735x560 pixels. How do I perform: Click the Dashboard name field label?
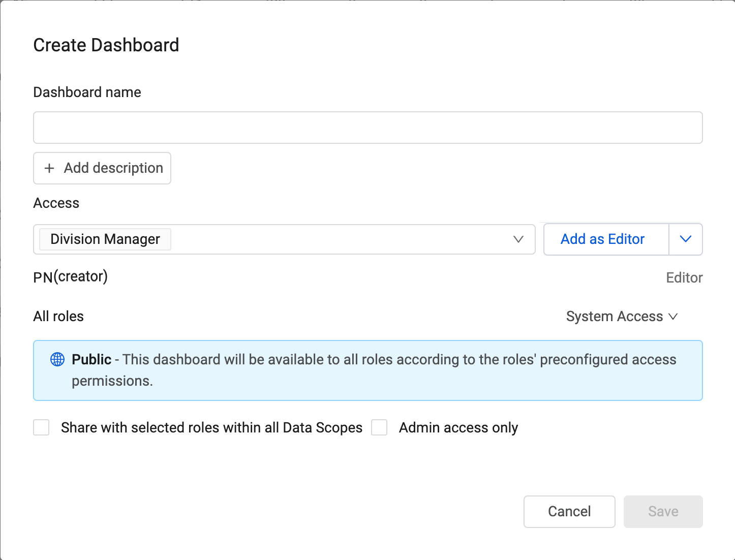click(87, 92)
